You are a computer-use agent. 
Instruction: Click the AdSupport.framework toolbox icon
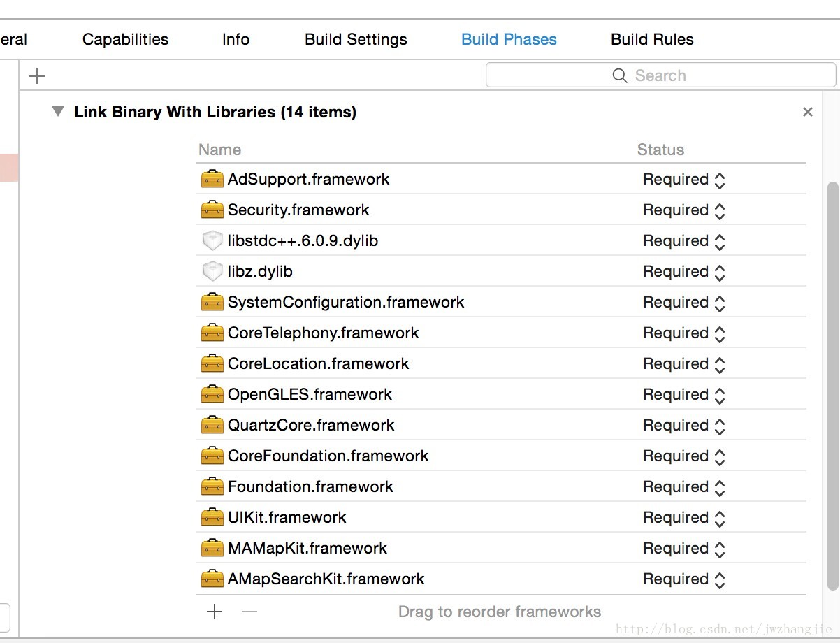pos(212,180)
